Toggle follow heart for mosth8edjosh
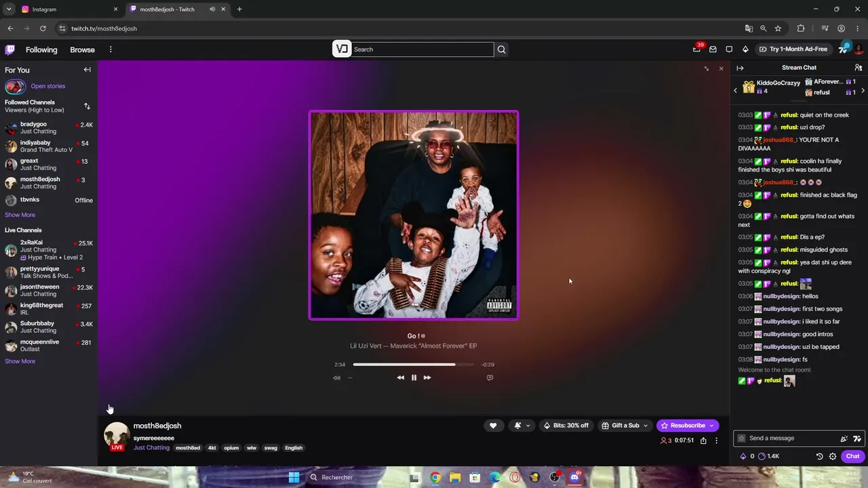Image resolution: width=868 pixels, height=488 pixels. 493,426
